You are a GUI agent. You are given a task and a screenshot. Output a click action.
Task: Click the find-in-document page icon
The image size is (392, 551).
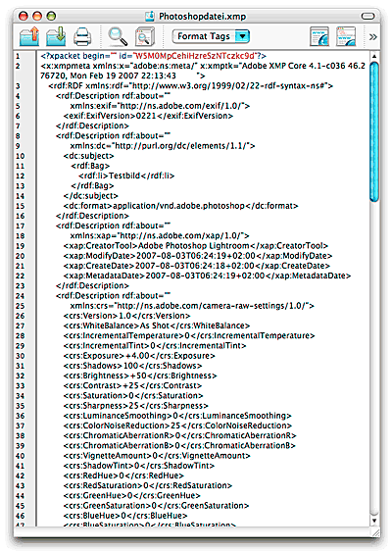pos(145,36)
